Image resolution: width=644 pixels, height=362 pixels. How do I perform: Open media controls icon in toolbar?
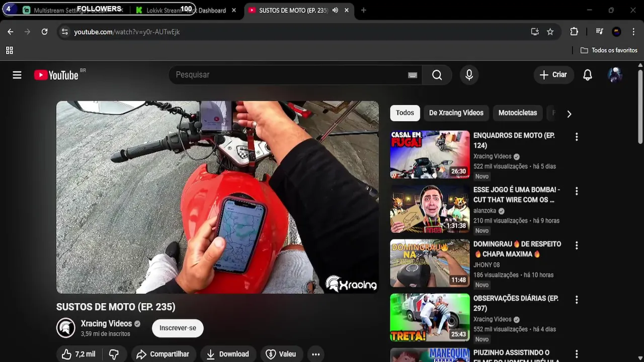coord(599,32)
